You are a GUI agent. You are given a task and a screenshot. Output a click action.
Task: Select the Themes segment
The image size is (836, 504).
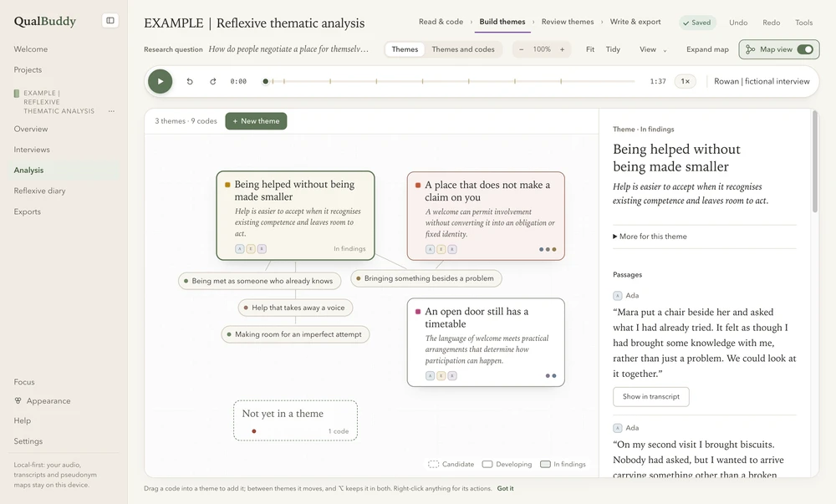point(405,49)
